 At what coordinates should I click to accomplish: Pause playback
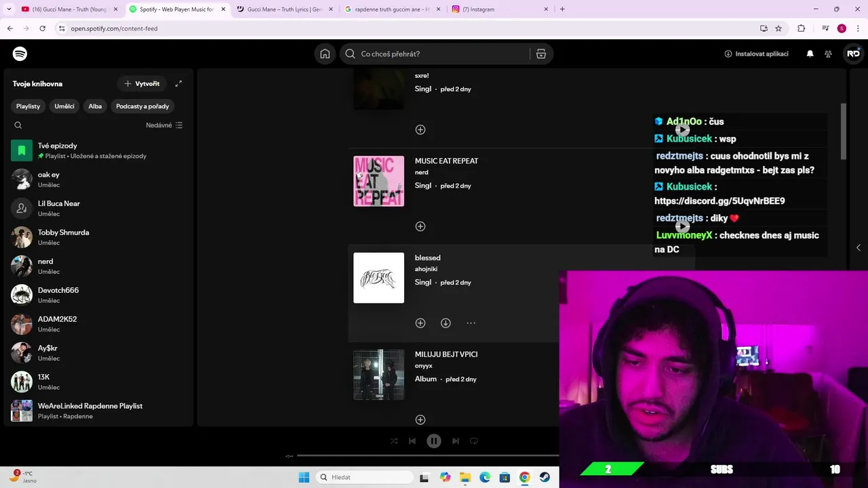(434, 441)
